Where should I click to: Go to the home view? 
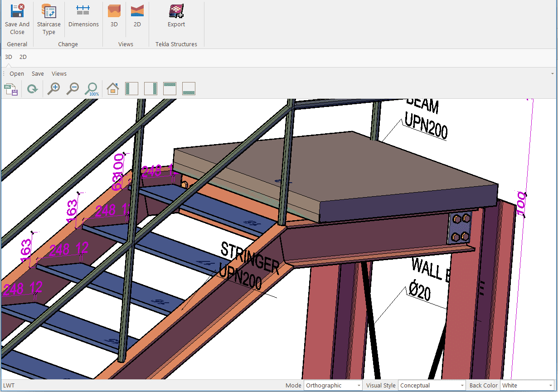[112, 89]
